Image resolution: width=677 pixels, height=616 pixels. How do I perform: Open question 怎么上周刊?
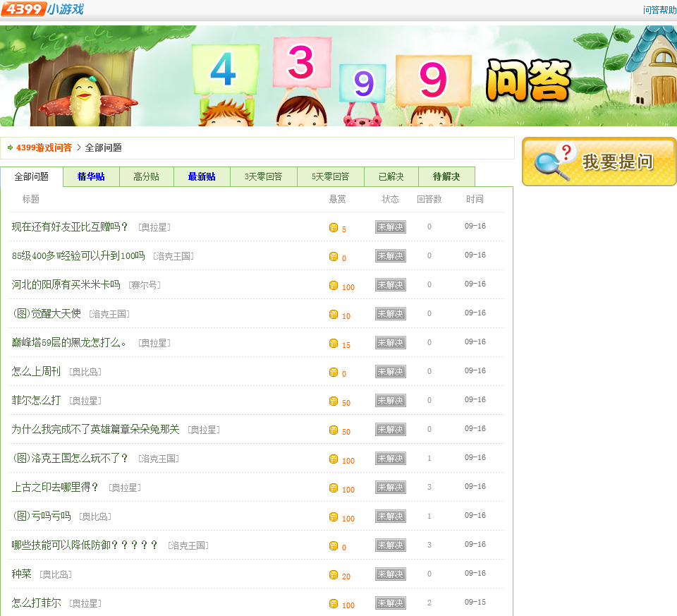coord(36,371)
